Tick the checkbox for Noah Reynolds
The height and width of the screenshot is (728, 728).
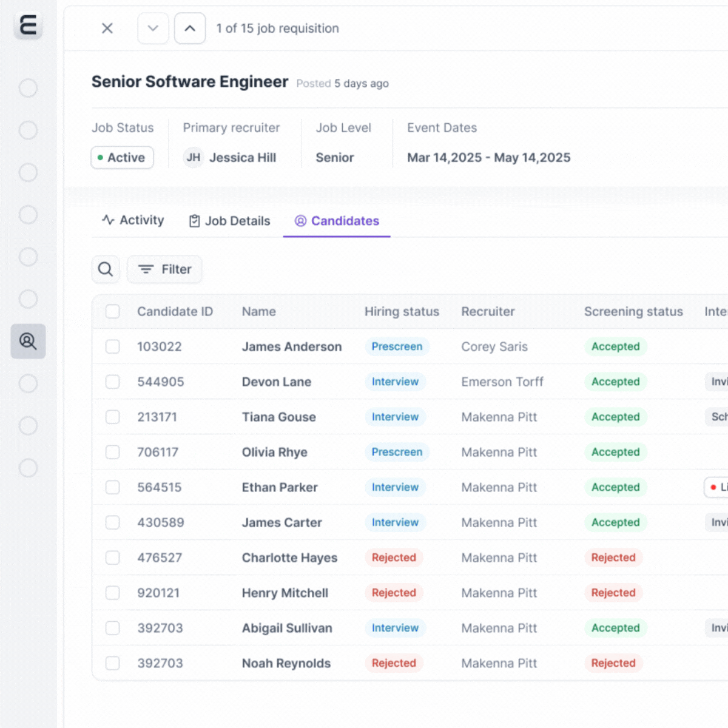click(113, 663)
